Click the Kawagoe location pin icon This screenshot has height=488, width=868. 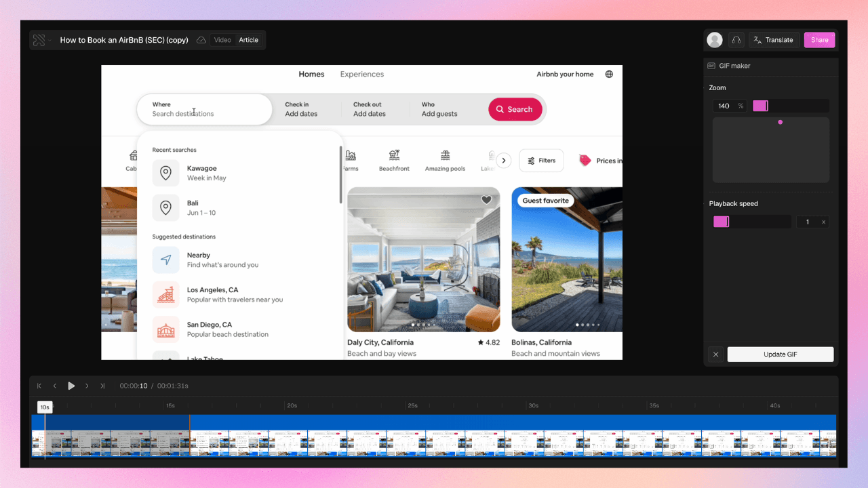click(x=165, y=173)
